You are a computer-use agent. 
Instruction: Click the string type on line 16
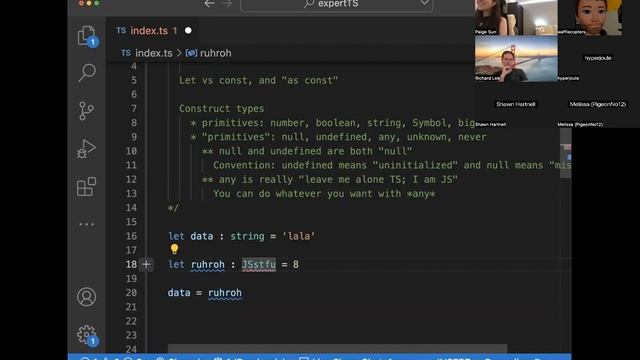click(247, 236)
